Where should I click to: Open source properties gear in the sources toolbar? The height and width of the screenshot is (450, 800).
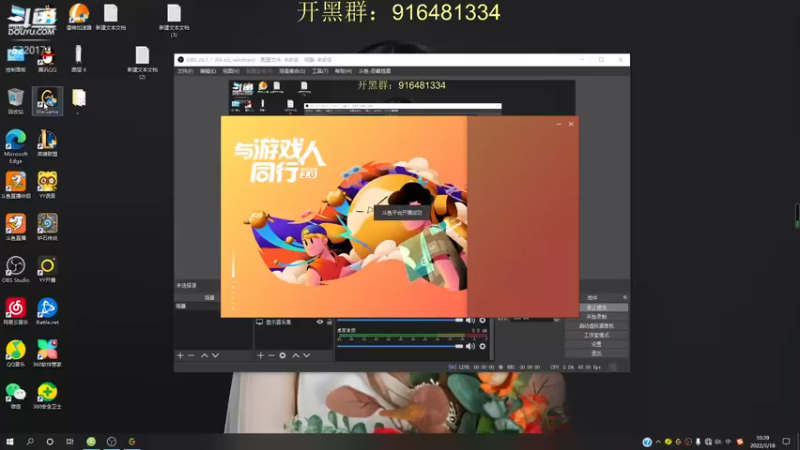[x=283, y=355]
